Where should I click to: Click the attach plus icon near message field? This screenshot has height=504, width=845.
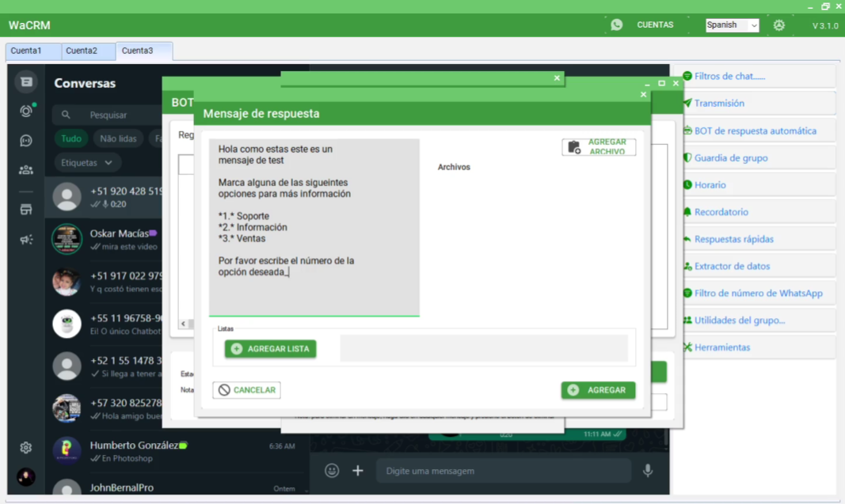click(357, 470)
